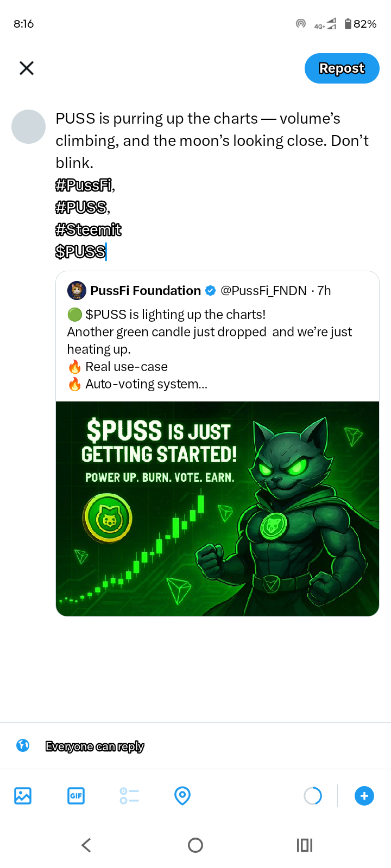The width and height of the screenshot is (391, 868).
Task: Tap the globe icon for reply settings
Action: (x=23, y=745)
